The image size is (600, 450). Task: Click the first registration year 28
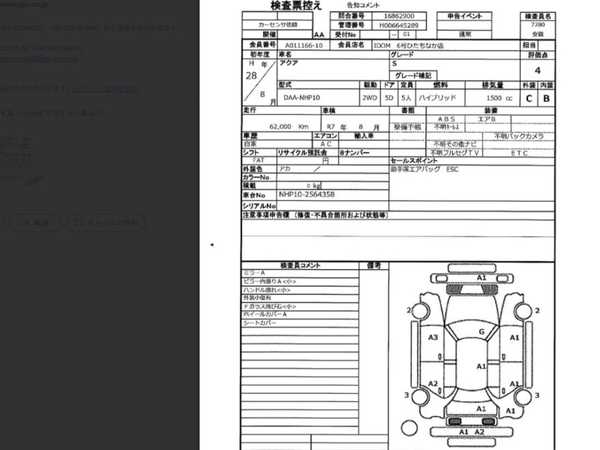[251, 76]
